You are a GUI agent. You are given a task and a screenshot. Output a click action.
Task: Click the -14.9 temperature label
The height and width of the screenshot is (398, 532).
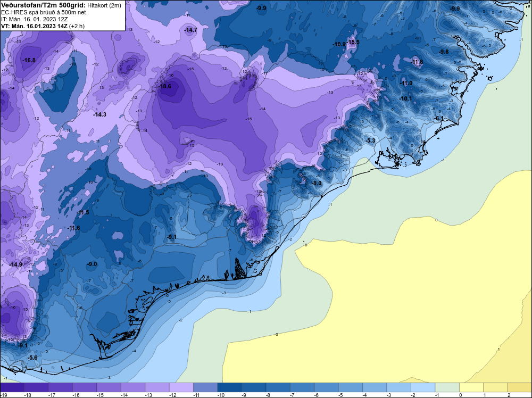pyautogui.click(x=15, y=264)
